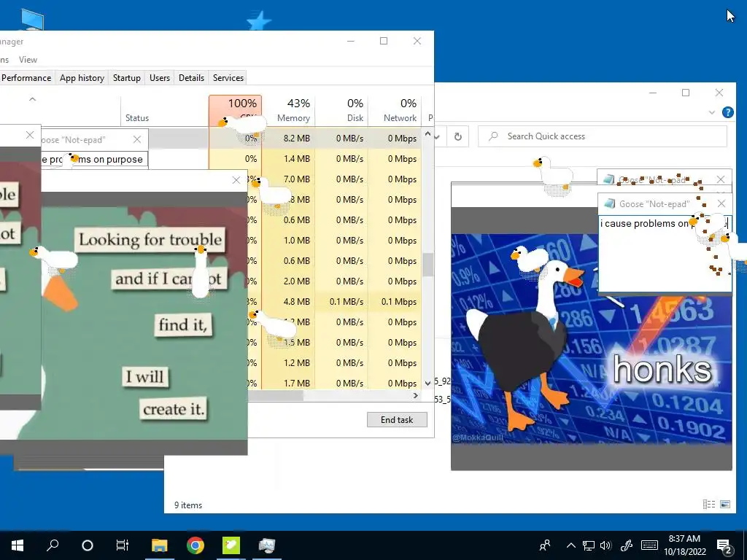Viewport: 747px width, 560px height.
Task: Open Task View on the taskbar
Action: pyautogui.click(x=123, y=545)
